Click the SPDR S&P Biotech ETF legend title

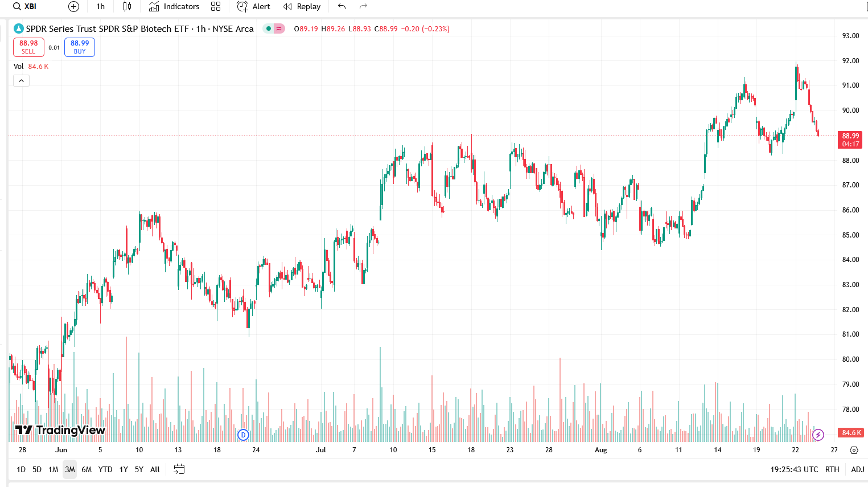tap(139, 28)
